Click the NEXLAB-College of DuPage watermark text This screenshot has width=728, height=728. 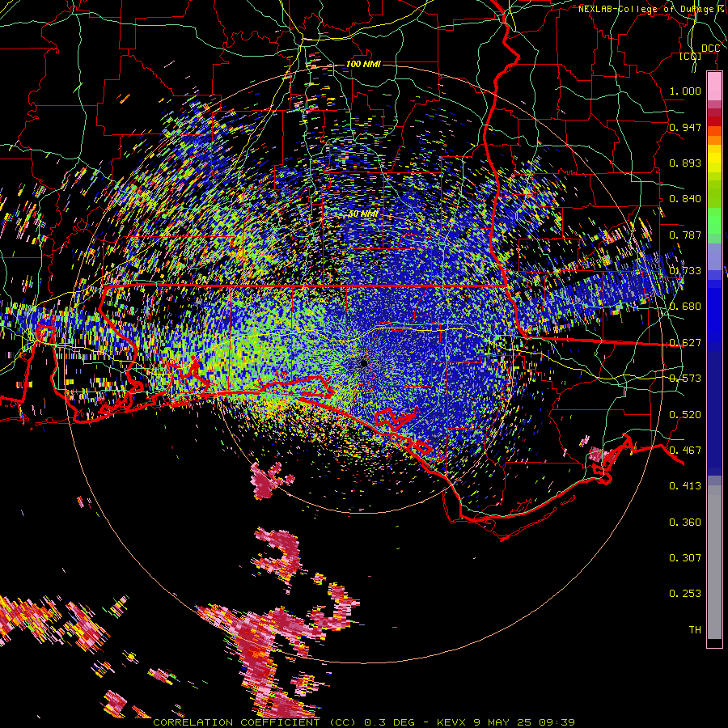coord(652,9)
